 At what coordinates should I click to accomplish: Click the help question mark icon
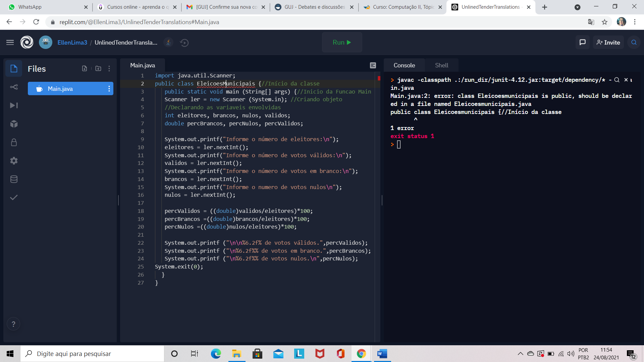point(13,324)
